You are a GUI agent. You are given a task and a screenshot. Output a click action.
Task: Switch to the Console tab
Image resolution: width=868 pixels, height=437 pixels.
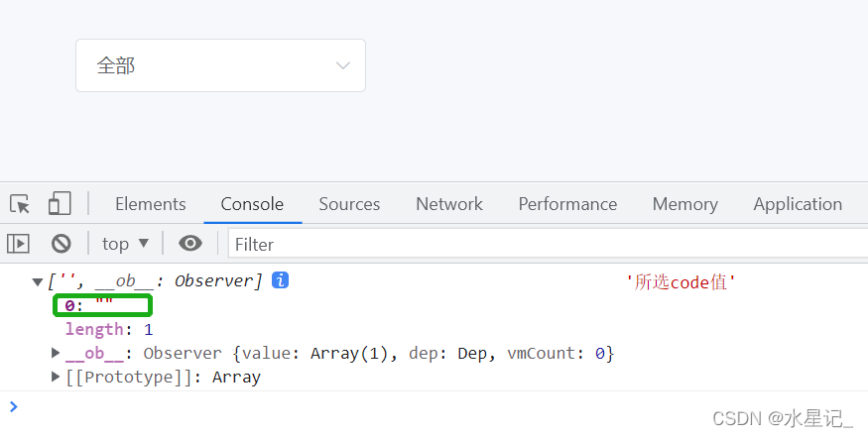pyautogui.click(x=252, y=204)
